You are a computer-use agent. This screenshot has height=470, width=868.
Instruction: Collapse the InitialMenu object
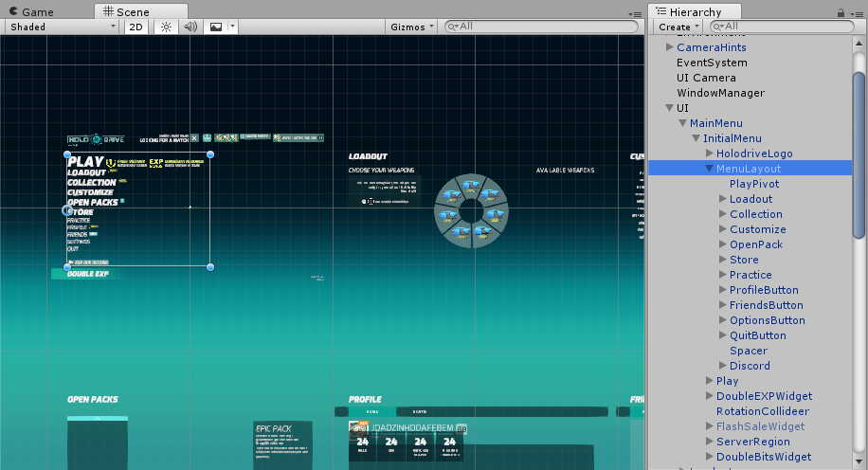(x=696, y=138)
